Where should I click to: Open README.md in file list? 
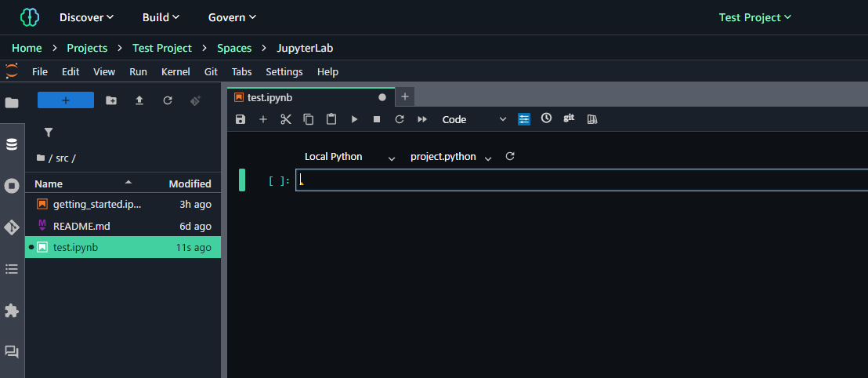tap(123, 226)
